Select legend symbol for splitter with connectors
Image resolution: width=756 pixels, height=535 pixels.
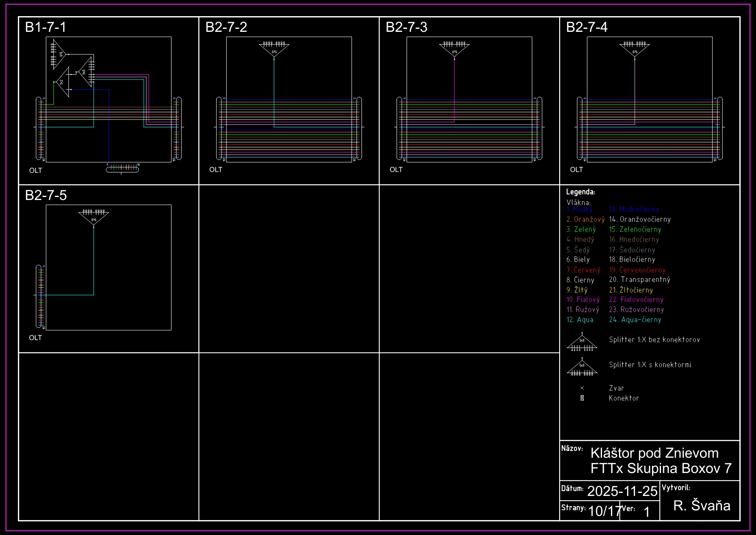pyautogui.click(x=582, y=367)
